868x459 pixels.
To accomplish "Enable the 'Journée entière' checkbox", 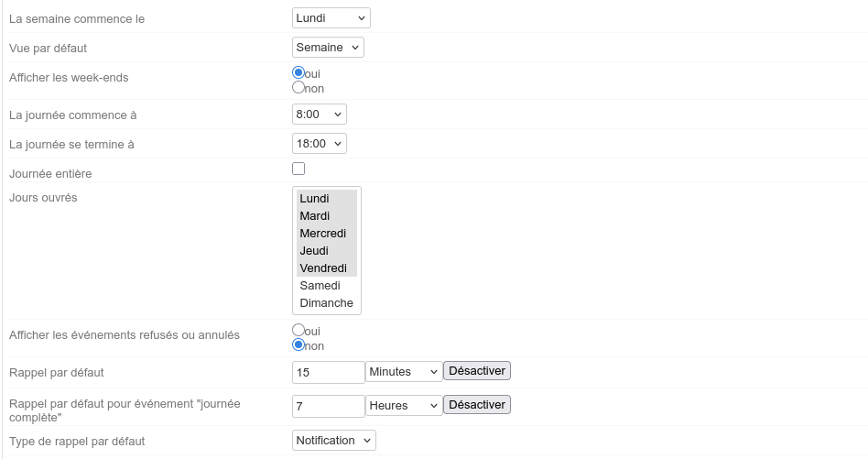I will (x=298, y=169).
